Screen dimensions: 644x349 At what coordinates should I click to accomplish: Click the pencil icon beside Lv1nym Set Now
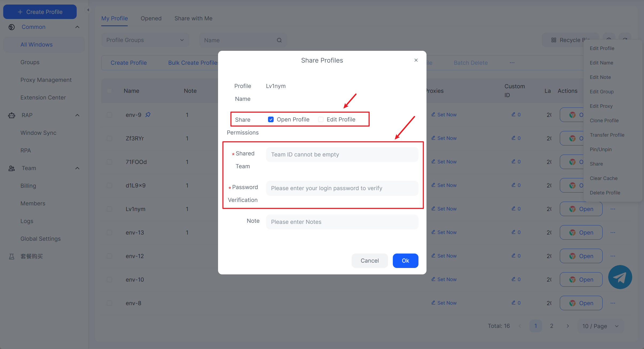pyautogui.click(x=433, y=209)
